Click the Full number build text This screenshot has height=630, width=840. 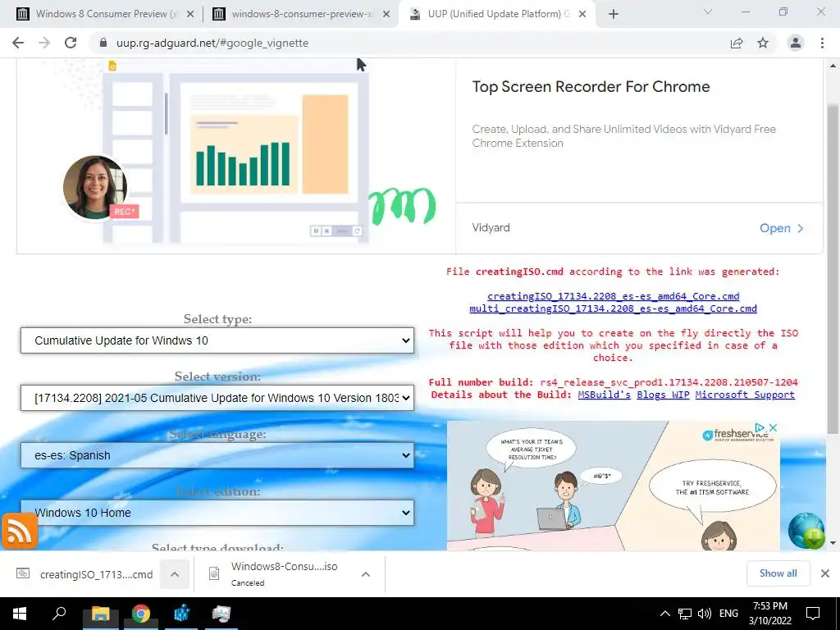(613, 382)
